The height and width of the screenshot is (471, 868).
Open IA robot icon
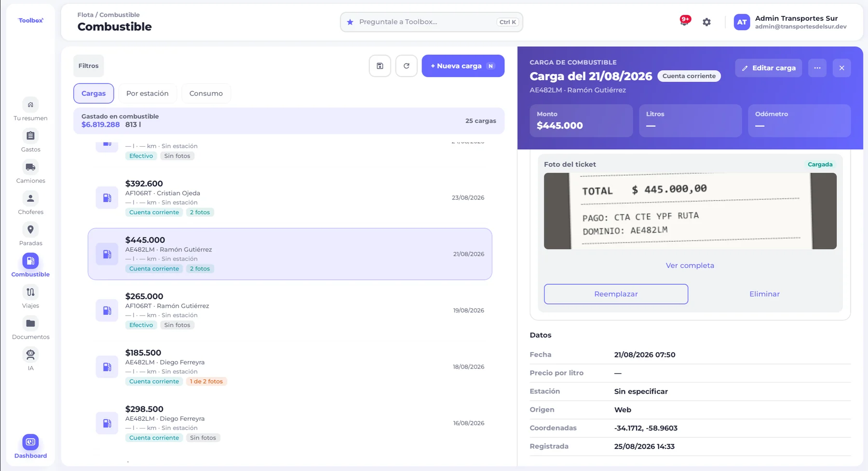tap(30, 355)
